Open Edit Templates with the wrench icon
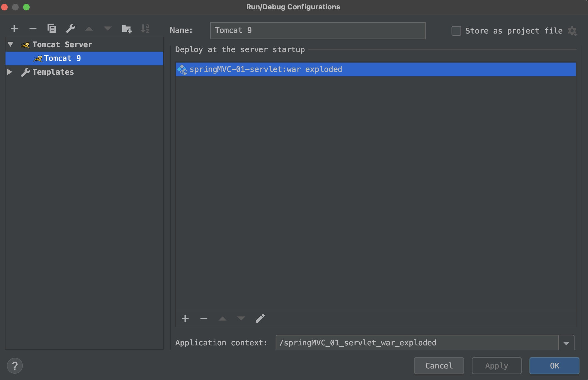The height and width of the screenshot is (380, 588). 70,29
